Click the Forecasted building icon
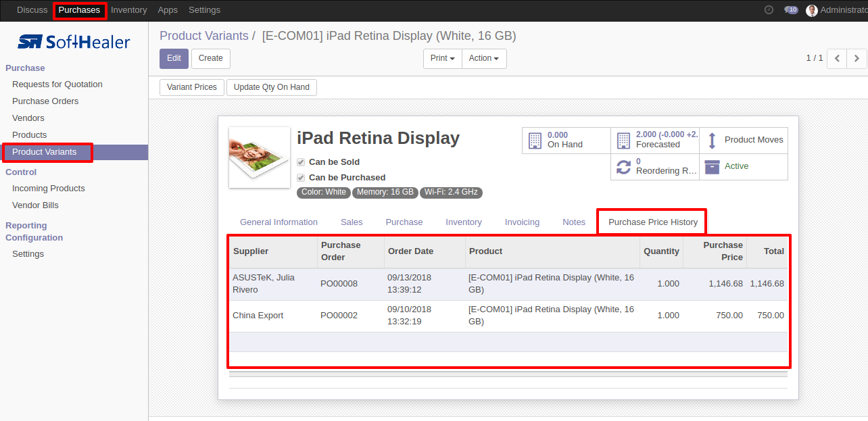The image size is (868, 421). point(623,141)
